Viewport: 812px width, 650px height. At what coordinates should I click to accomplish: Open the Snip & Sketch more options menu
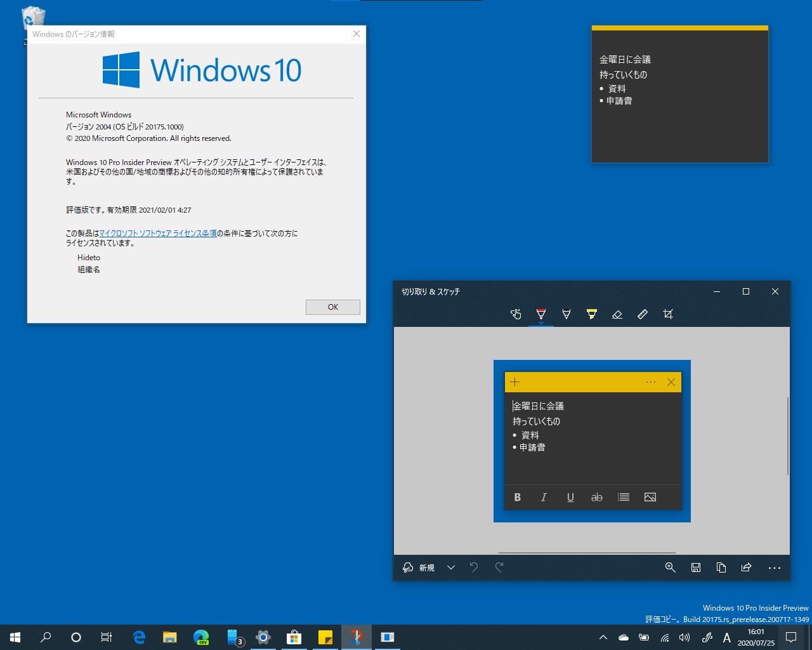pyautogui.click(x=773, y=567)
